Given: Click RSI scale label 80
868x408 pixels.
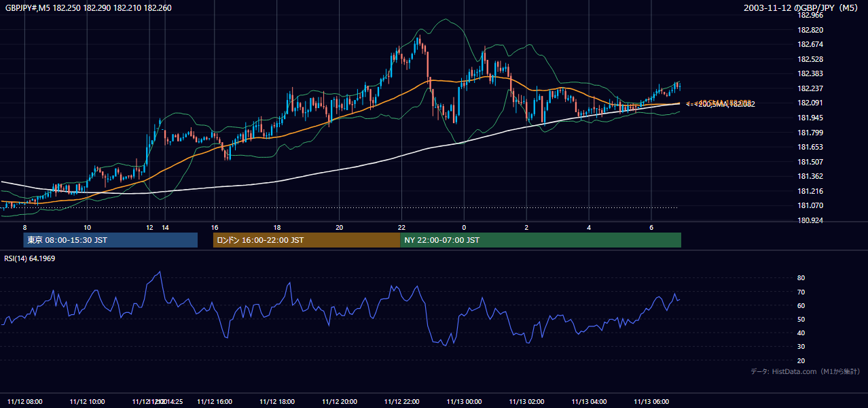Looking at the screenshot, I should click(x=801, y=278).
